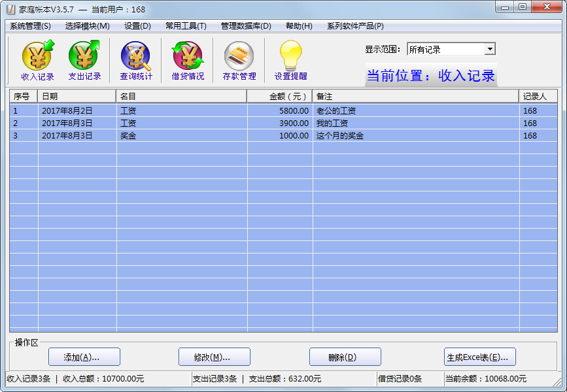Image resolution: width=567 pixels, height=392 pixels.
Task: Click the 支出记录3条 status text
Action: tap(215, 379)
